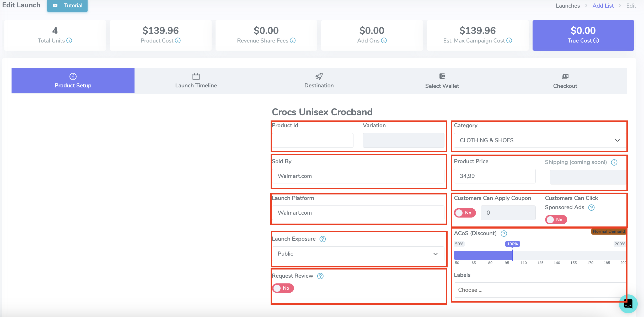The height and width of the screenshot is (317, 644).
Task: Click the Product Id input field
Action: point(313,140)
